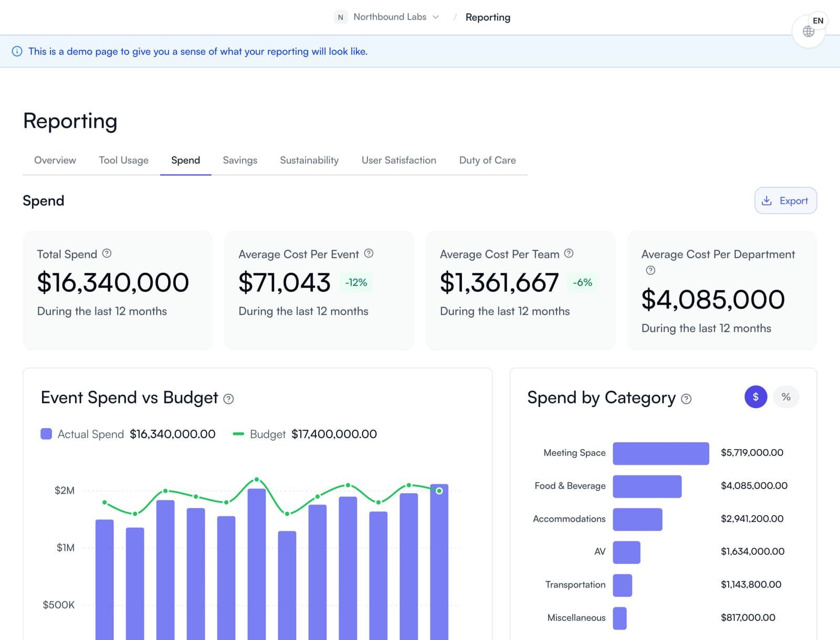Click the $4,085,000 department cost value
This screenshot has height=640, width=840.
[x=713, y=300]
